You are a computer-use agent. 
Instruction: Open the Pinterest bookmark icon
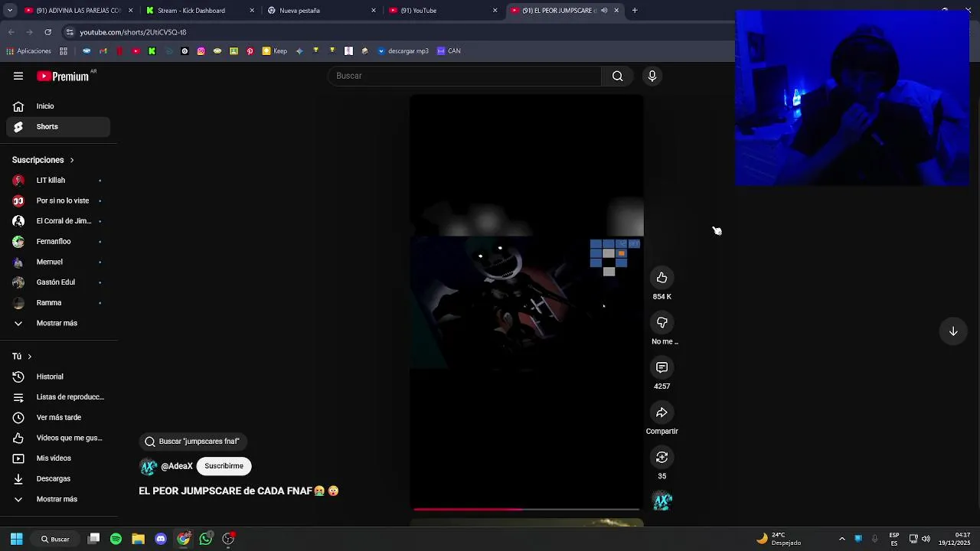[250, 51]
